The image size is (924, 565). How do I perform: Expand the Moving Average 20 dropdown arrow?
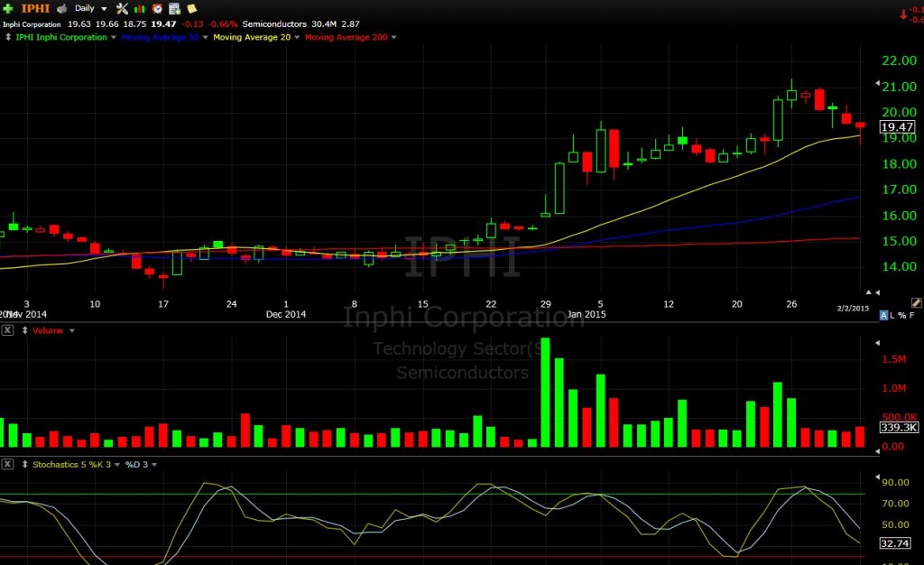pyautogui.click(x=297, y=37)
